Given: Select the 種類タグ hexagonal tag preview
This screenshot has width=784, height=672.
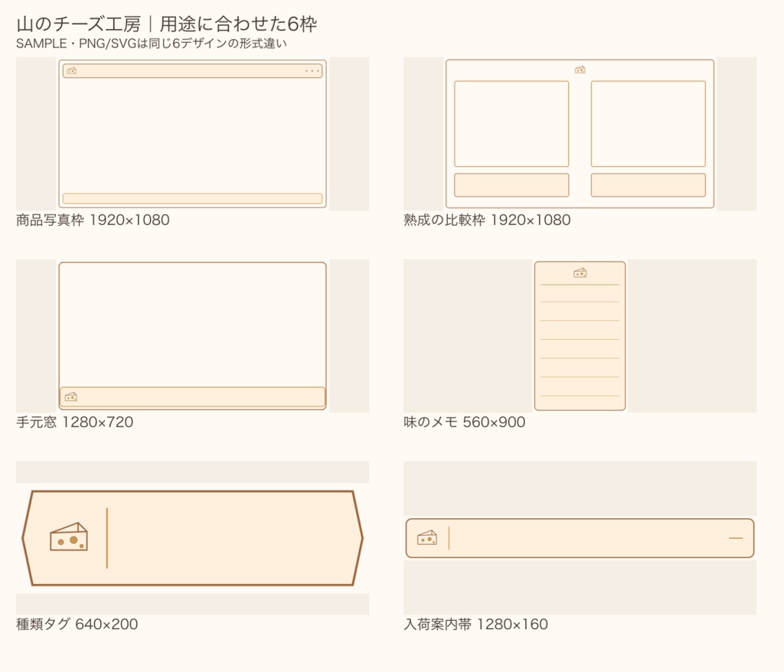Looking at the screenshot, I should (x=192, y=538).
